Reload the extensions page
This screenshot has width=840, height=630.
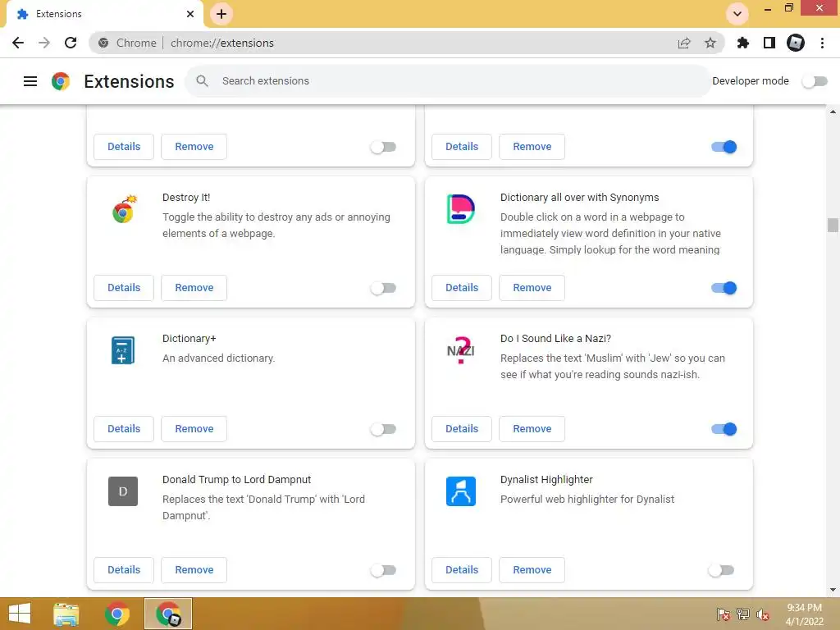click(71, 43)
